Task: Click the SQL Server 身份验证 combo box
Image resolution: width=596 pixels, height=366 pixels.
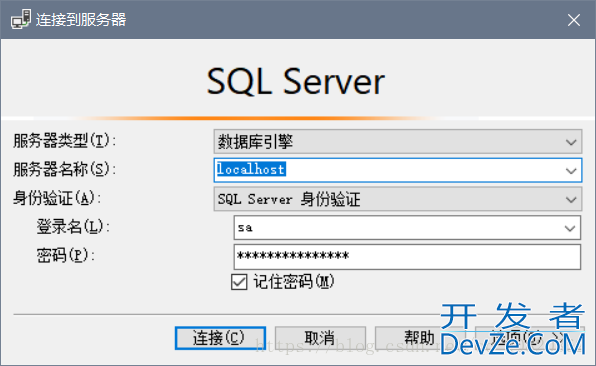Action: 398,199
